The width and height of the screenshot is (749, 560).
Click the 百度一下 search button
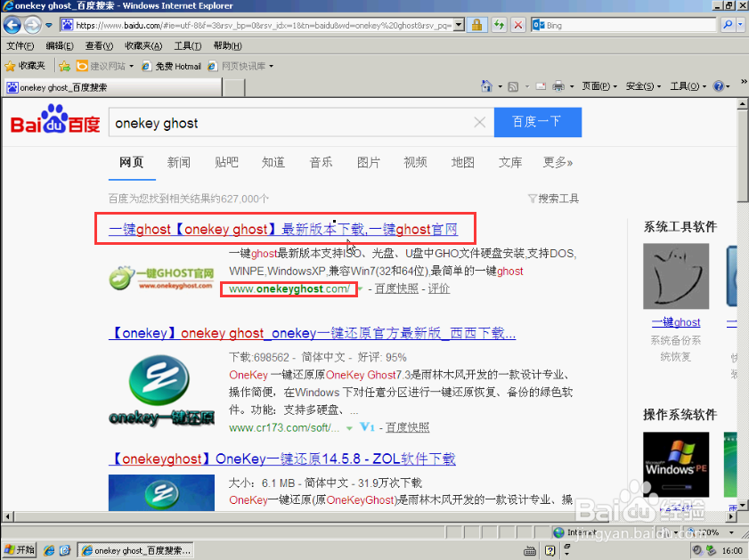click(538, 122)
